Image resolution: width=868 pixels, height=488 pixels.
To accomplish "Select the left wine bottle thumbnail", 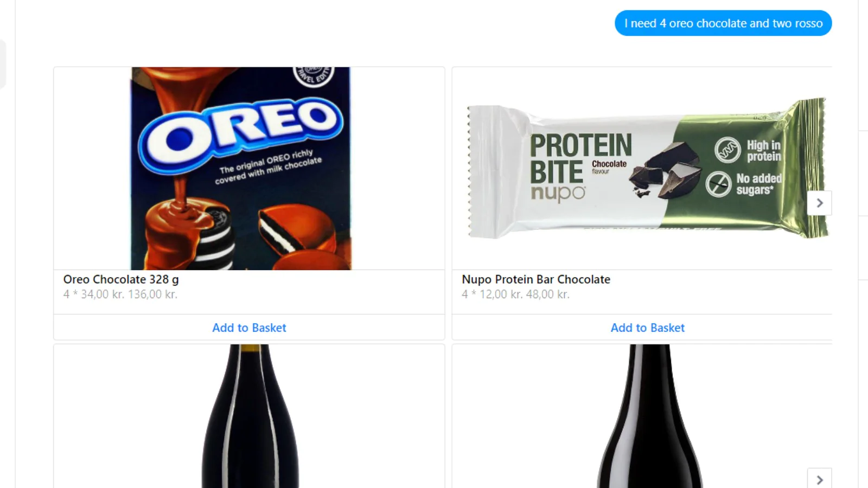I will coord(250,416).
